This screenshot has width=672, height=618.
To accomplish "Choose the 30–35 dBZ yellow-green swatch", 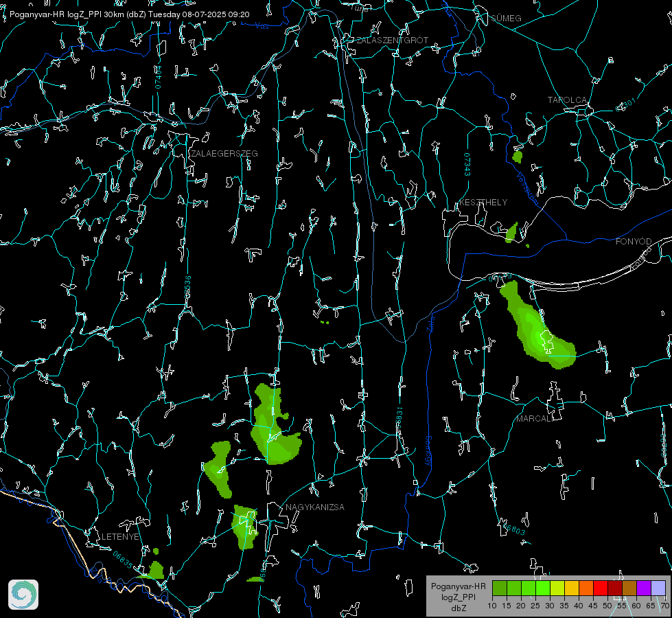I will click(557, 588).
